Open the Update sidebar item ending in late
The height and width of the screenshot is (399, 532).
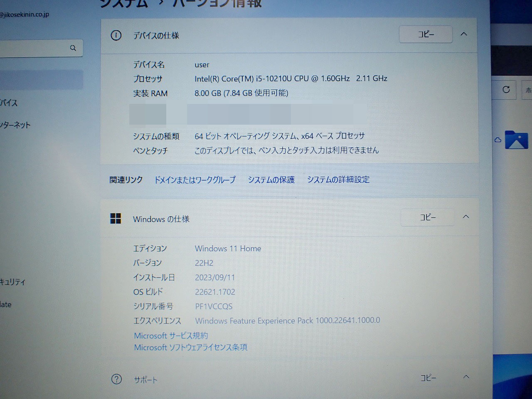(6, 305)
